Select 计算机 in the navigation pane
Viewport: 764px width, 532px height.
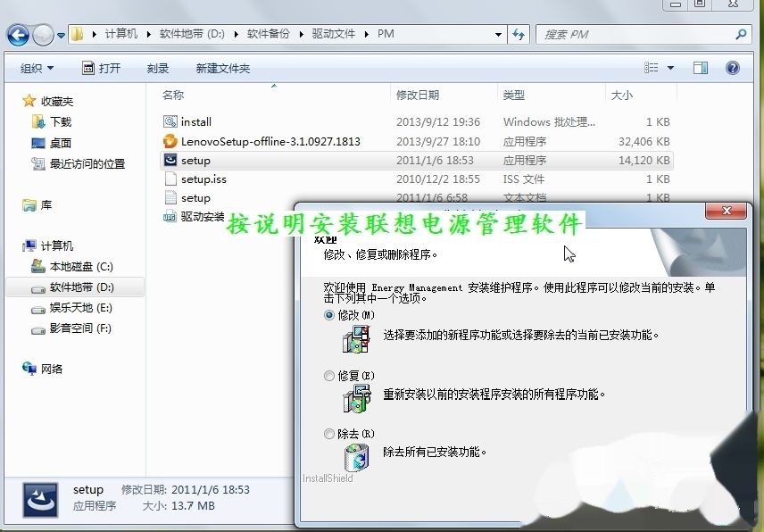tap(57, 246)
